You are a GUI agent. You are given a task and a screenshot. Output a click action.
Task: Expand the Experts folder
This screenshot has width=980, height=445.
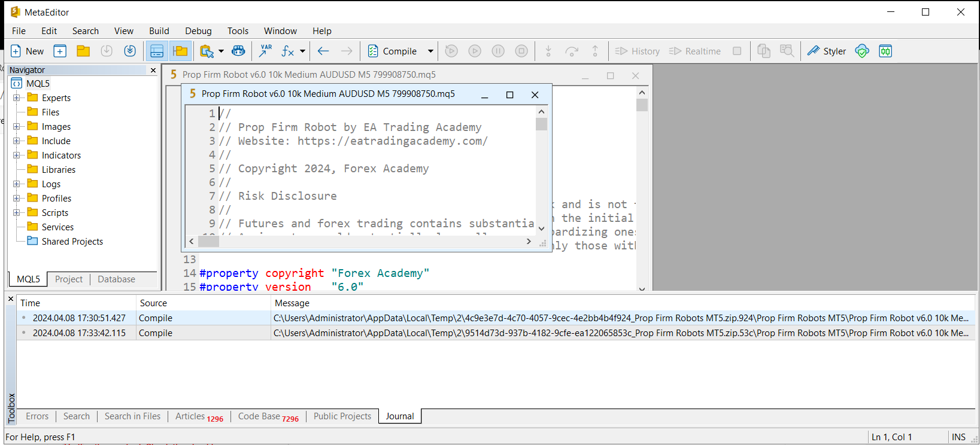coord(17,98)
